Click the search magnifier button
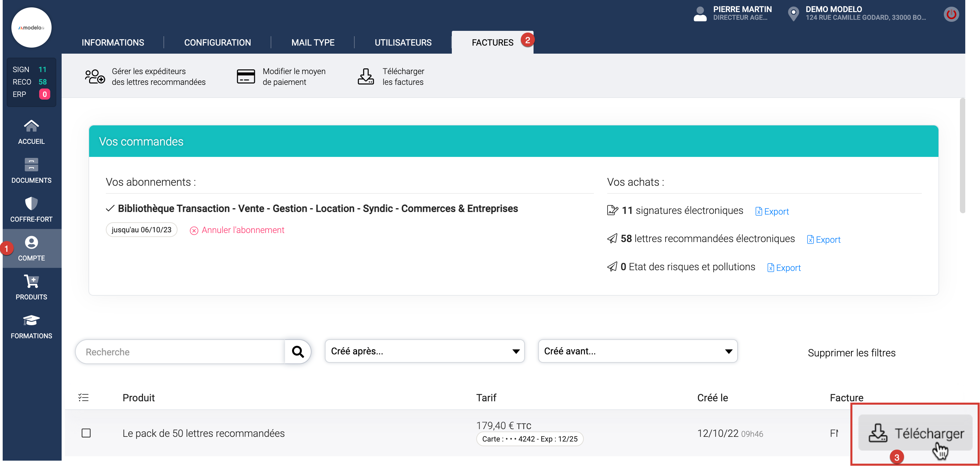Image resolution: width=980 pixels, height=466 pixels. pos(297,352)
